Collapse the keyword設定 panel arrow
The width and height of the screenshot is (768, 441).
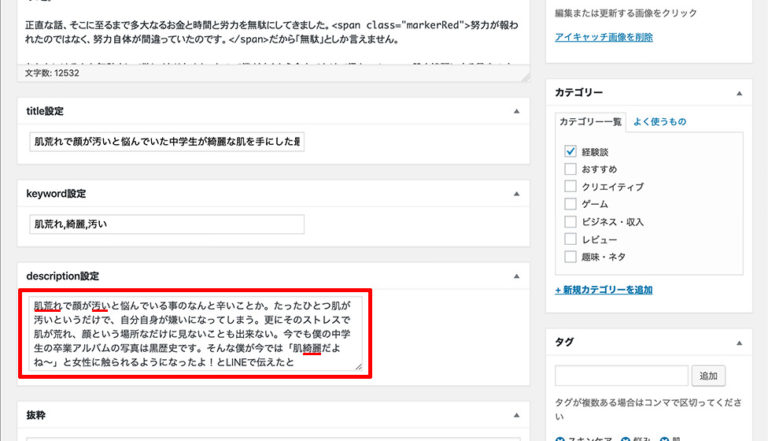[516, 194]
